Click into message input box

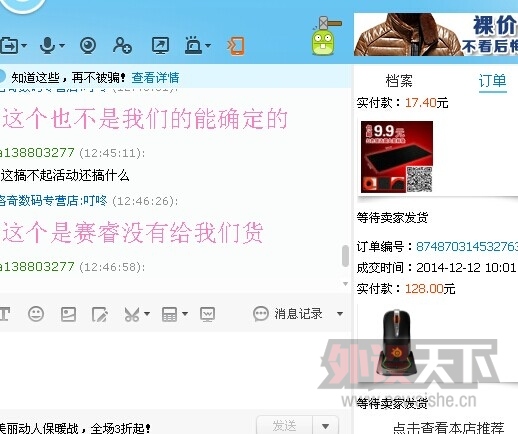tap(176, 370)
